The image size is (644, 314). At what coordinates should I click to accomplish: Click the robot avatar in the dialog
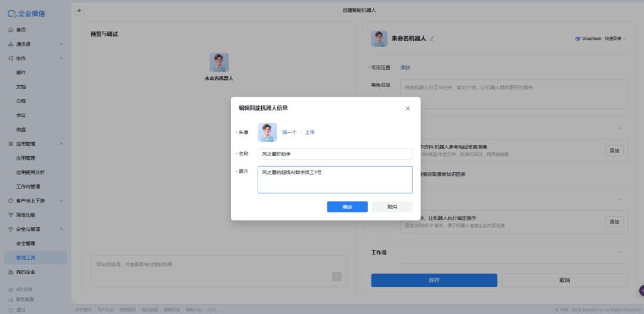coord(267,132)
